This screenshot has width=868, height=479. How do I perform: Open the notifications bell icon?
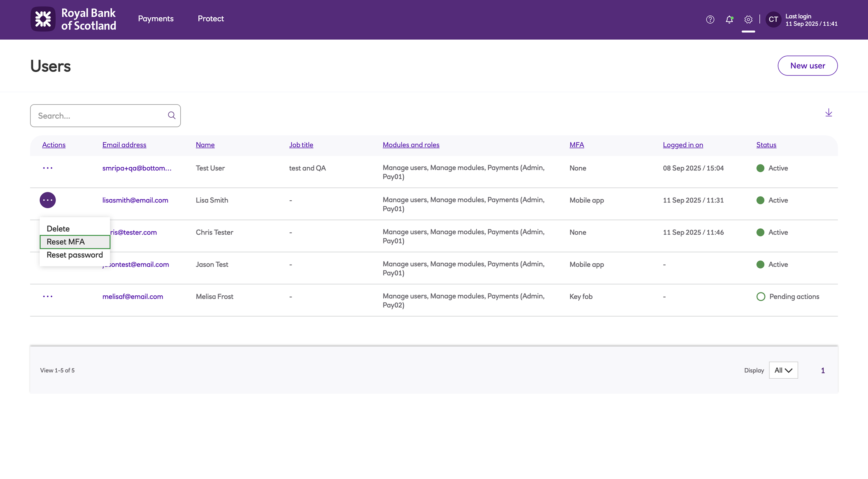729,19
